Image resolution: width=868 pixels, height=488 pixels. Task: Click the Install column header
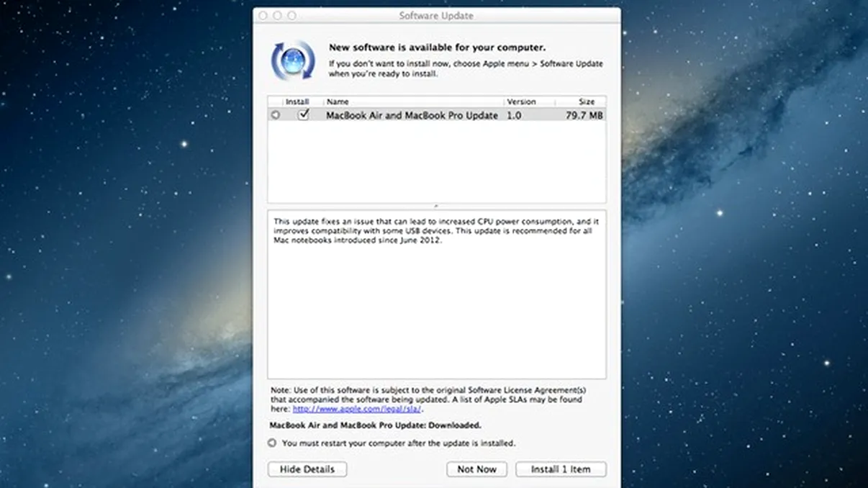click(296, 101)
